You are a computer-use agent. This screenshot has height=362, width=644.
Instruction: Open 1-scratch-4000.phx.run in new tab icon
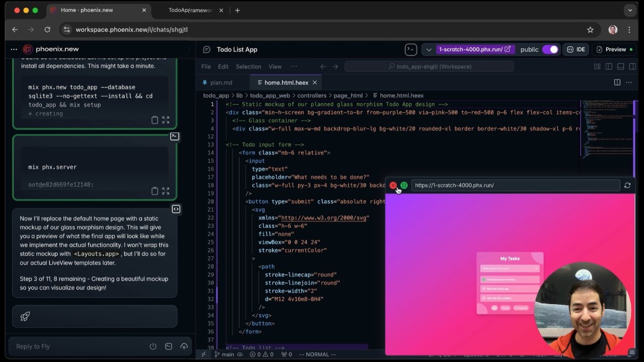coord(507,49)
